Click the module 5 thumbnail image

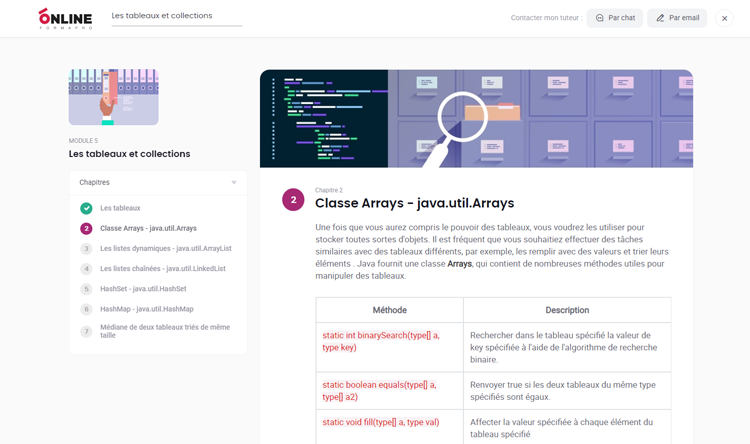pyautogui.click(x=113, y=97)
